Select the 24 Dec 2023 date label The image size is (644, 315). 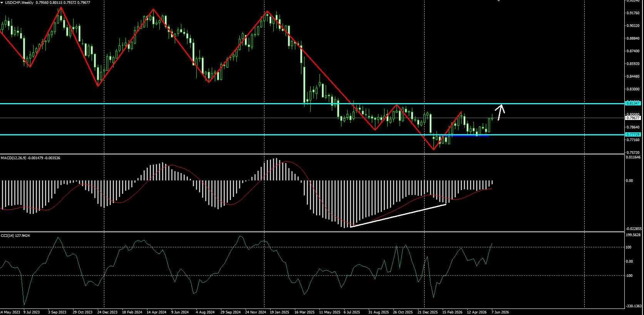click(107, 312)
